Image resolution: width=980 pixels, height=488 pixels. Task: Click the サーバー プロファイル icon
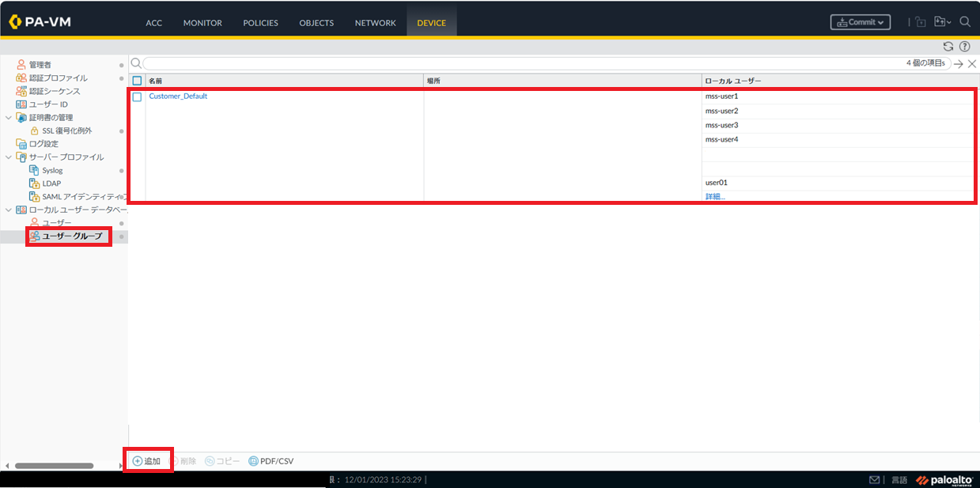21,157
